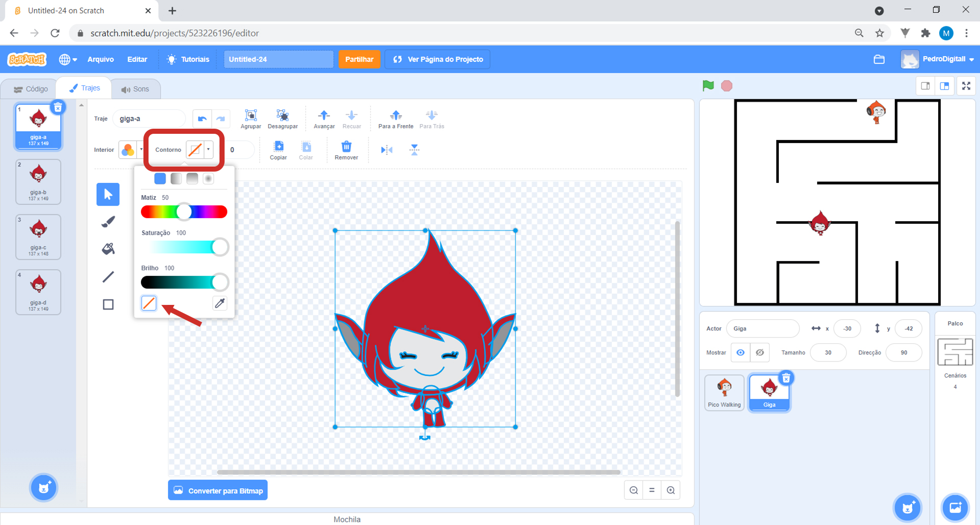Zoom in on the costume canvas
980x525 pixels.
point(671,490)
